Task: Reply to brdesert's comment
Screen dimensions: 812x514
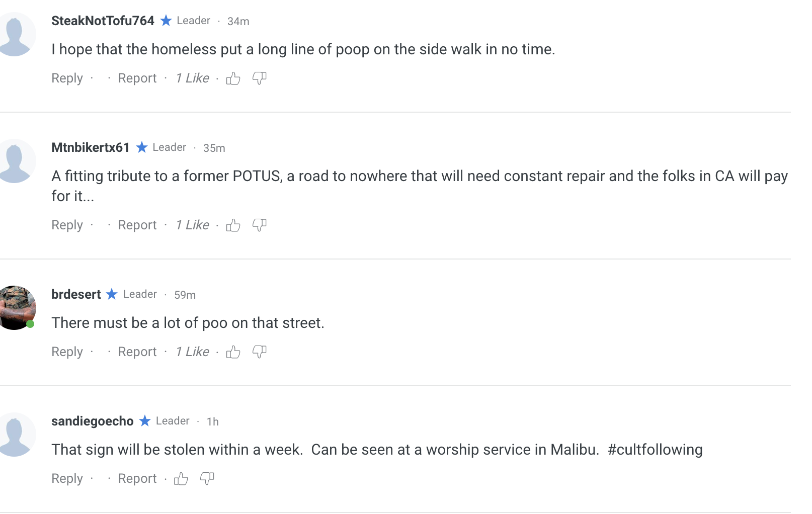Action: [67, 352]
